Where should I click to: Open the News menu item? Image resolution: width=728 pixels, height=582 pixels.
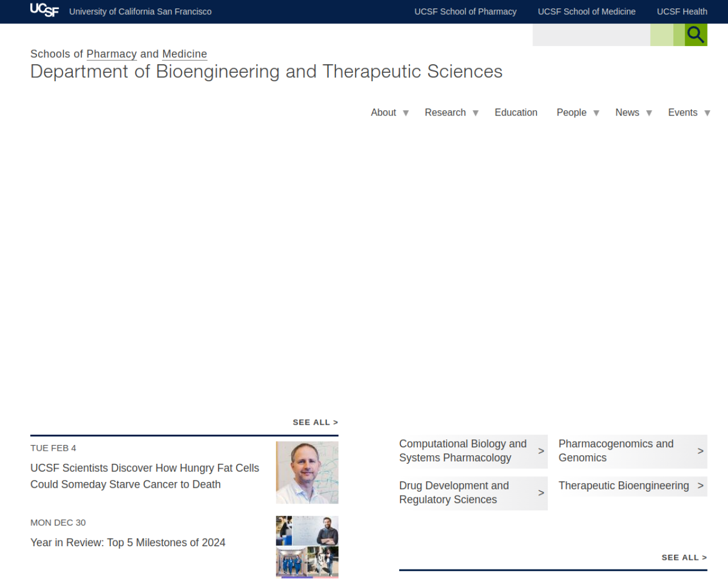tap(627, 113)
